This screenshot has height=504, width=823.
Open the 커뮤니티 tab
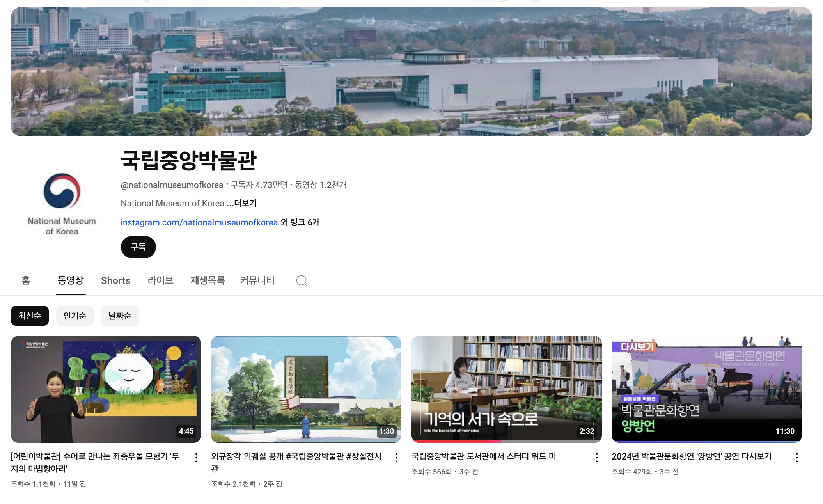click(x=257, y=280)
